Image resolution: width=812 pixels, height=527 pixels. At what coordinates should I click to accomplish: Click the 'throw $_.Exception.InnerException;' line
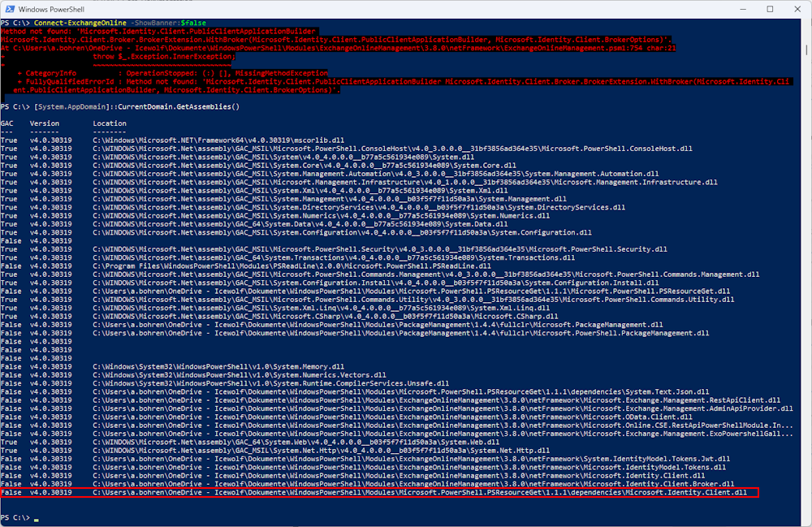coord(164,56)
